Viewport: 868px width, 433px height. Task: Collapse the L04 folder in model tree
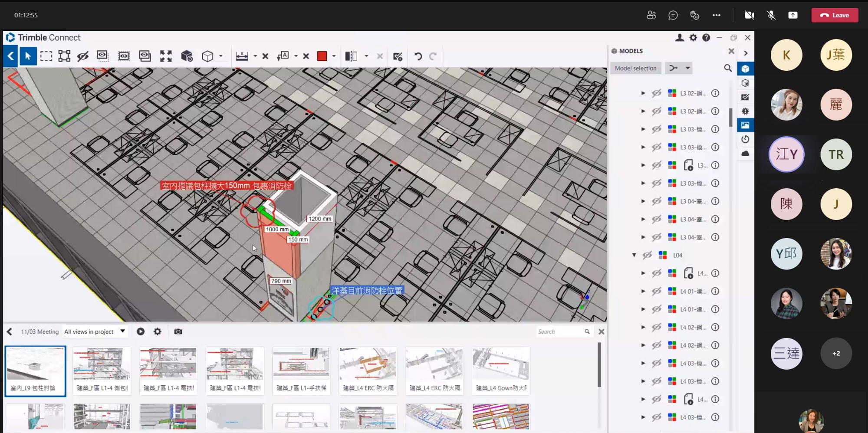[x=634, y=255]
